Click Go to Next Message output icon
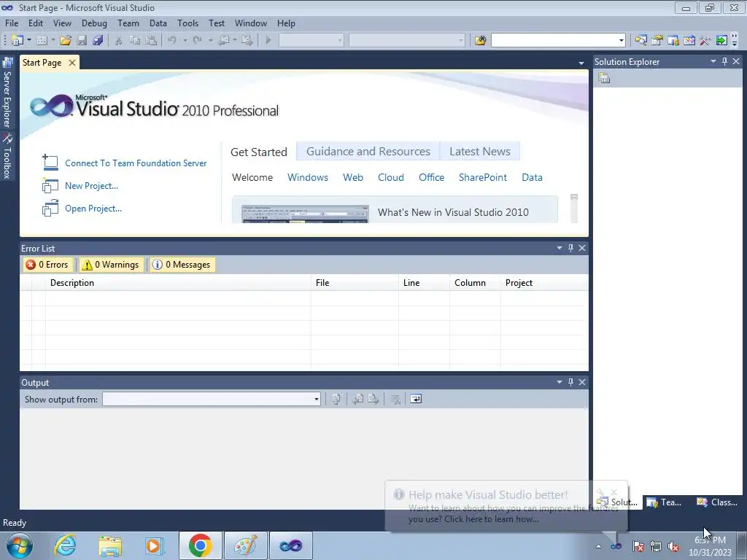 (373, 399)
